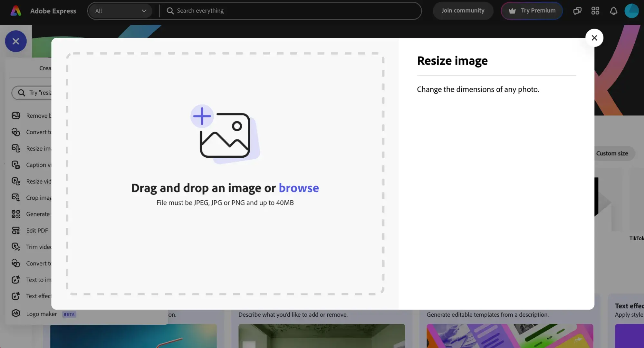Open the apps grid icon
The image size is (644, 348).
(x=595, y=11)
